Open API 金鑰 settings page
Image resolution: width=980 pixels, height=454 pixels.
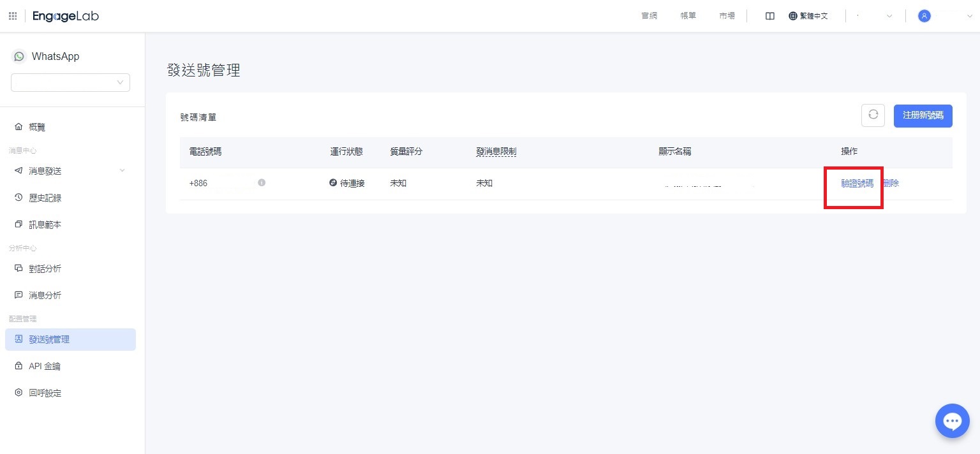click(x=45, y=366)
